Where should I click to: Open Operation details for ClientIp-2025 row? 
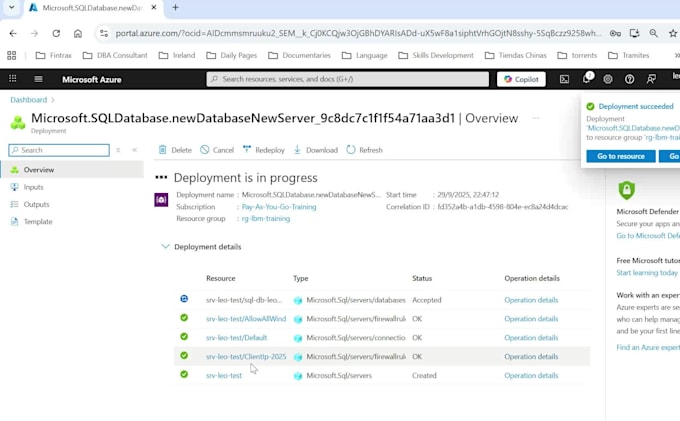(x=531, y=356)
